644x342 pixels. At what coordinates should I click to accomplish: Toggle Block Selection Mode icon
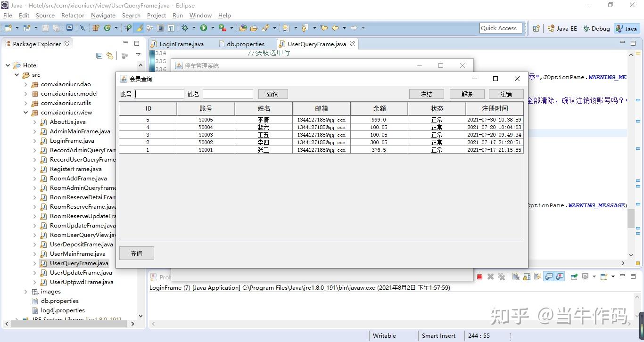[160, 28]
